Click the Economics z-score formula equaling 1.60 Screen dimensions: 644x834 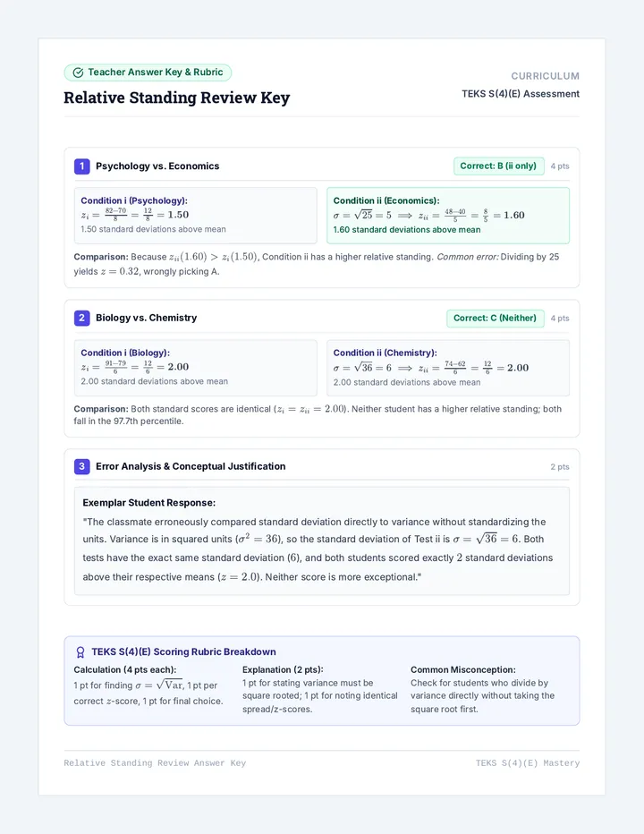[x=428, y=215]
